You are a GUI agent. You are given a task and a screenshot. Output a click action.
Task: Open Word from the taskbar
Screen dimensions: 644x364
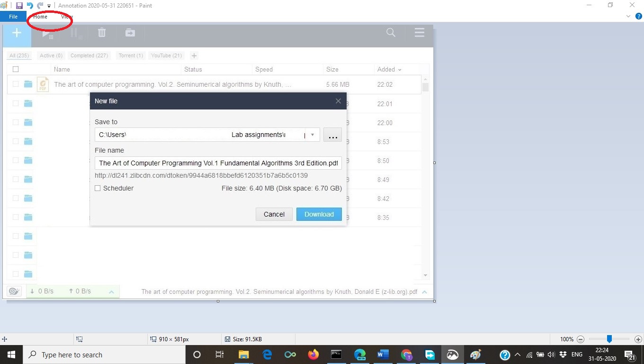coord(383,355)
